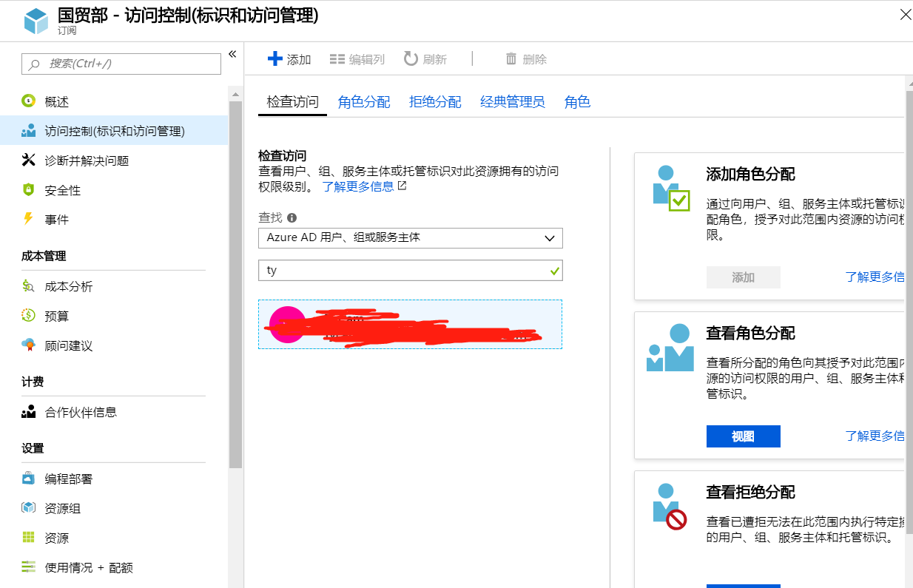Switch to the 角色分配 tab
Screen dimensions: 913x588
pyautogui.click(x=364, y=102)
